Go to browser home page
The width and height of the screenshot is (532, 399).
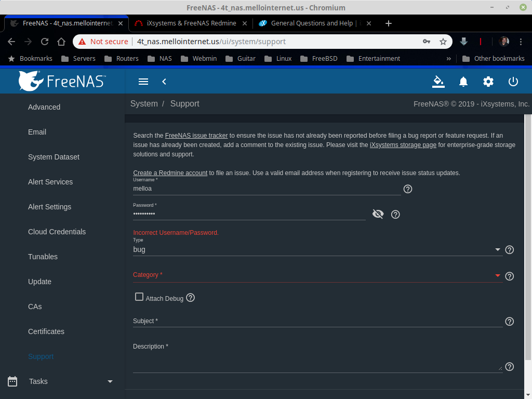pos(61,42)
